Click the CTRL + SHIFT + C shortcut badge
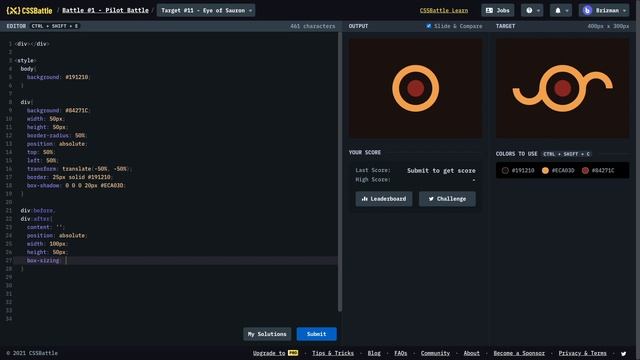The width and height of the screenshot is (640, 360). tap(567, 154)
